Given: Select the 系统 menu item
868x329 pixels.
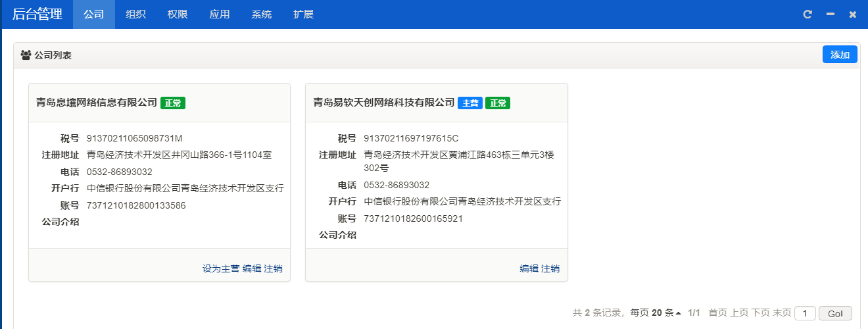Looking at the screenshot, I should pyautogui.click(x=262, y=14).
